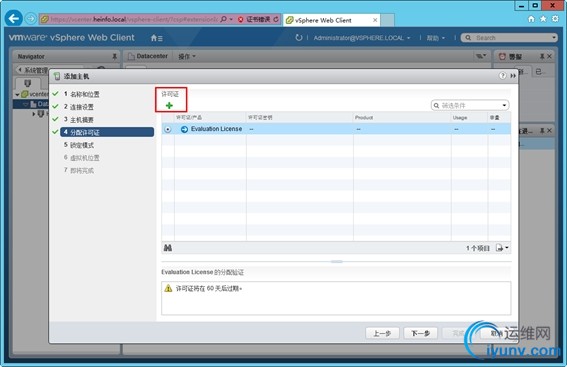Click the blue arrow icon beside Evaluation License
Image resolution: width=567 pixels, height=367 pixels.
click(x=184, y=129)
